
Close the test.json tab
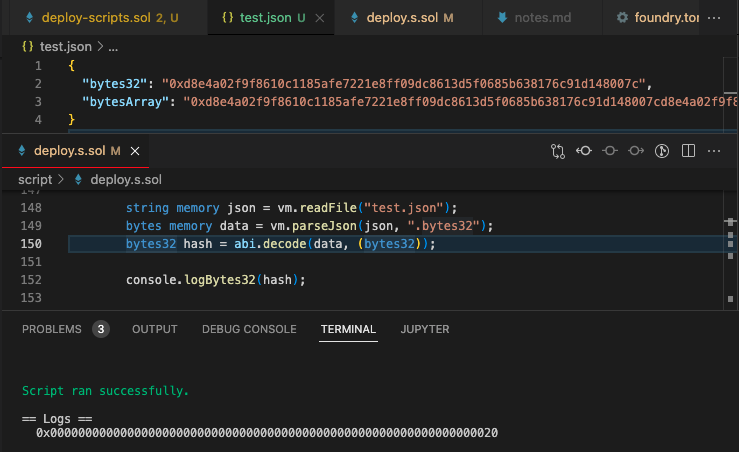tap(320, 18)
